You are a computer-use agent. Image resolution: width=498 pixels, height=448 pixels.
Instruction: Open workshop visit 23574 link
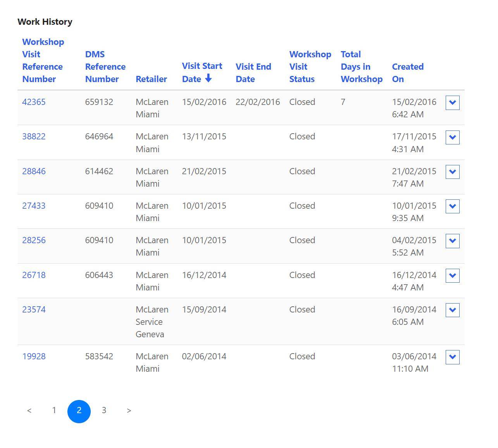coord(34,310)
